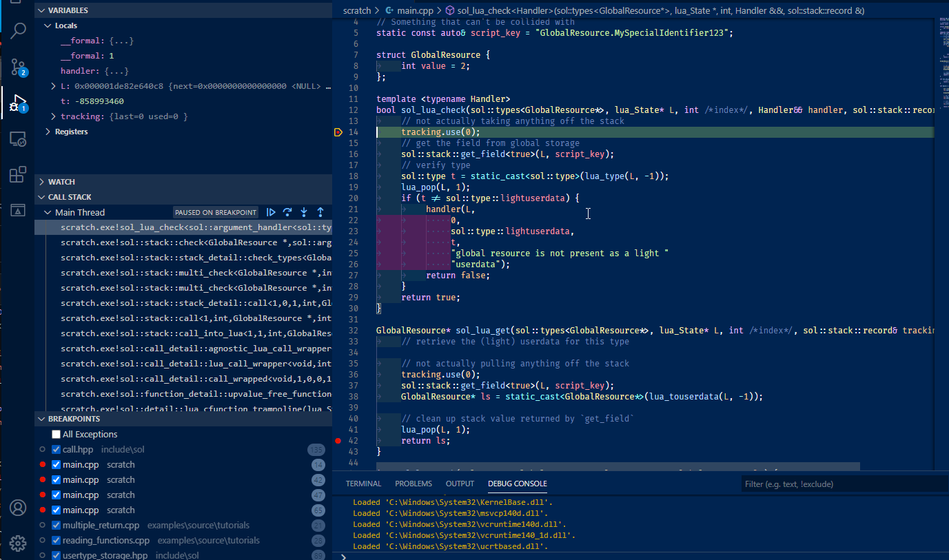949x560 pixels.
Task: Select the Search icon in activity bar
Action: click(x=17, y=31)
